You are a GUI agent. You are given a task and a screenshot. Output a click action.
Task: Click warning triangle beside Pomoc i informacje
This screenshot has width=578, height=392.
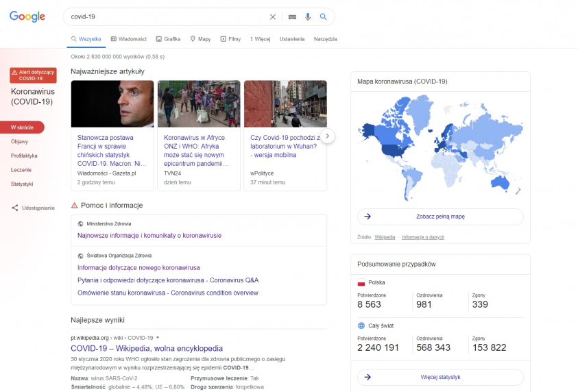click(74, 205)
